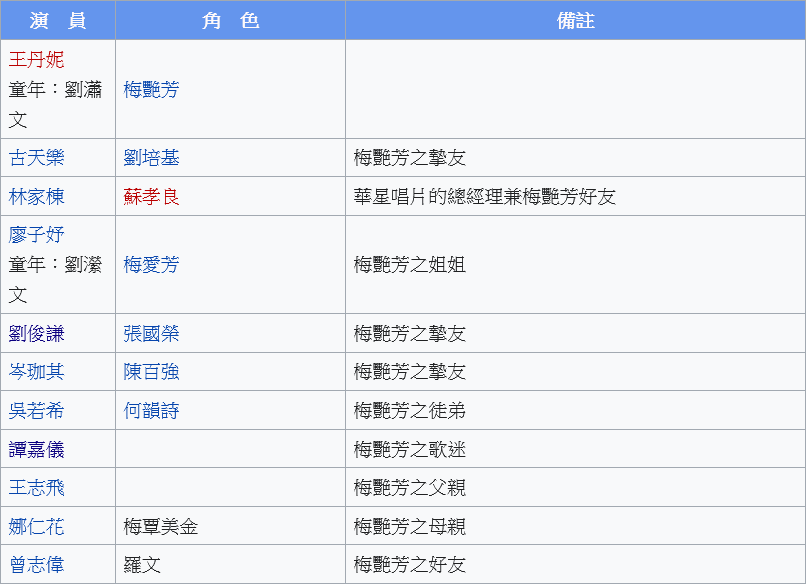
Task: Select 梅艷芳之摯友 in 古天樂 row
Action: (x=410, y=157)
